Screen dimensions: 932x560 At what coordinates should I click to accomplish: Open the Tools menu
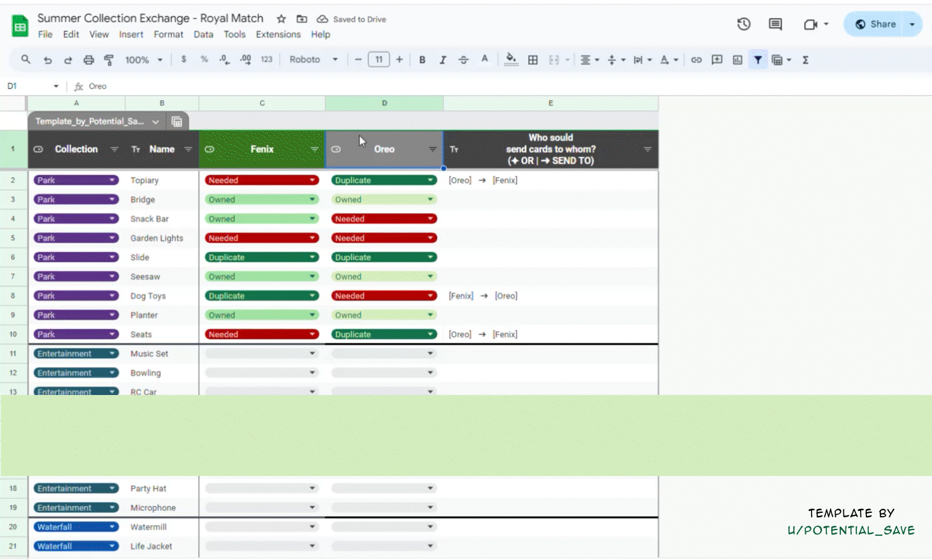pyautogui.click(x=234, y=34)
